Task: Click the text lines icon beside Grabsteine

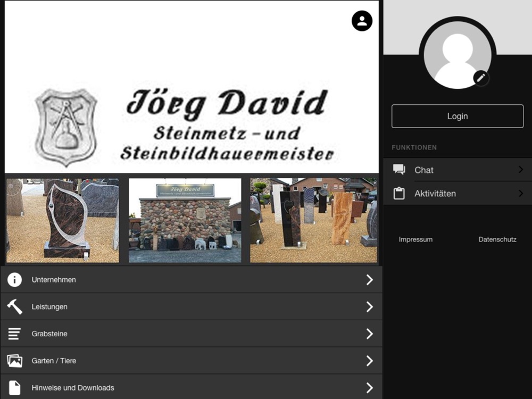Action: point(14,334)
